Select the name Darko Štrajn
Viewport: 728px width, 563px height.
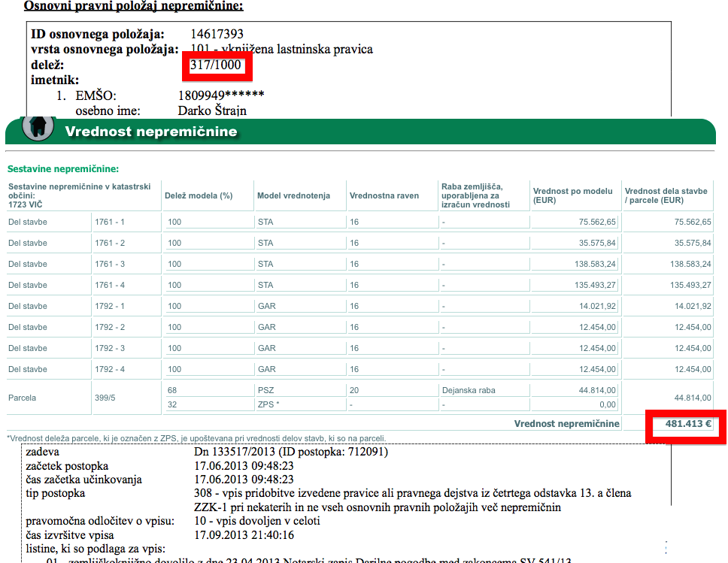(212, 110)
